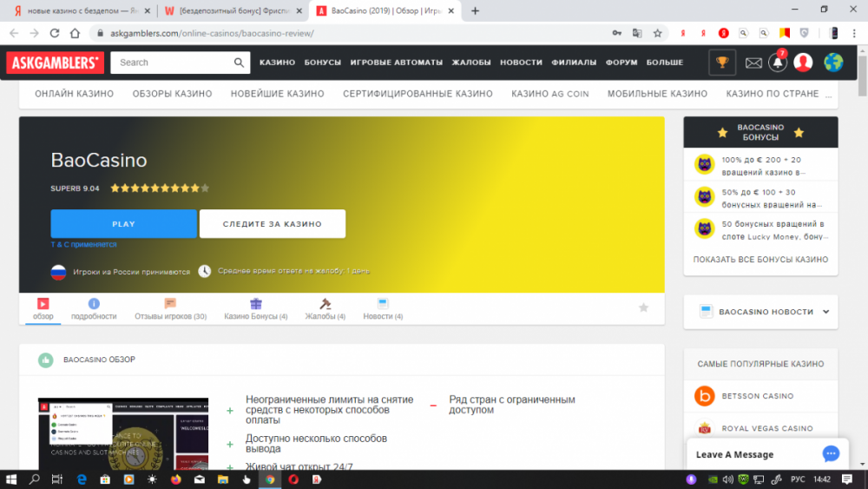
Task: Toggle the favorite star for BaoCasino
Action: (643, 307)
